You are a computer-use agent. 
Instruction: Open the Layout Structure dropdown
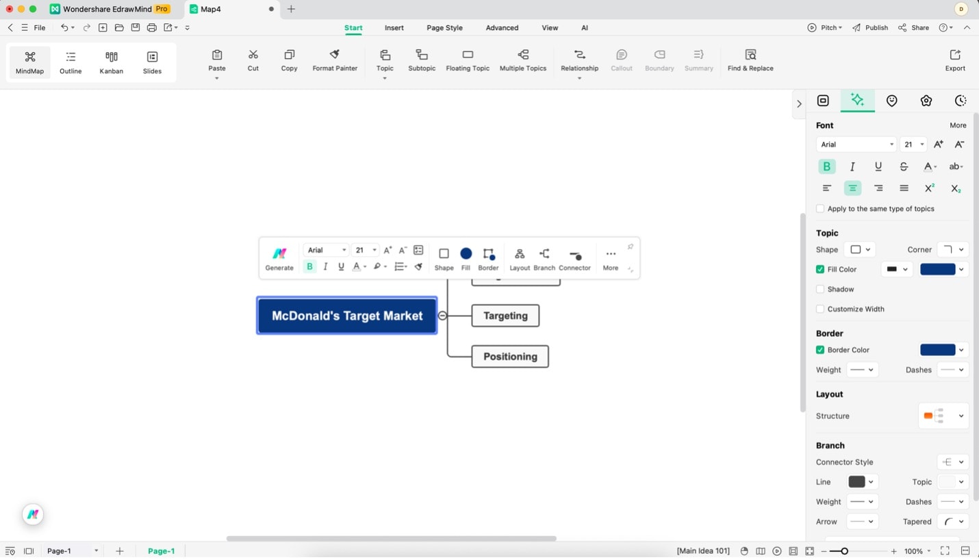[x=943, y=416]
